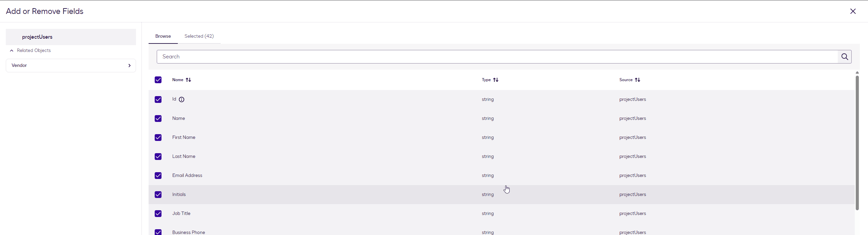868x235 pixels.
Task: Untick the Job Title checkbox
Action: pos(158,214)
